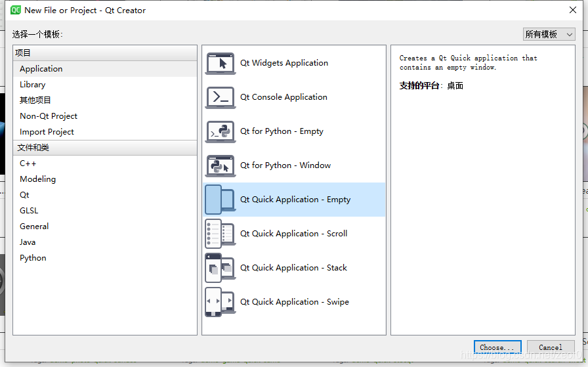Select the C++ files and classes category

[105, 163]
